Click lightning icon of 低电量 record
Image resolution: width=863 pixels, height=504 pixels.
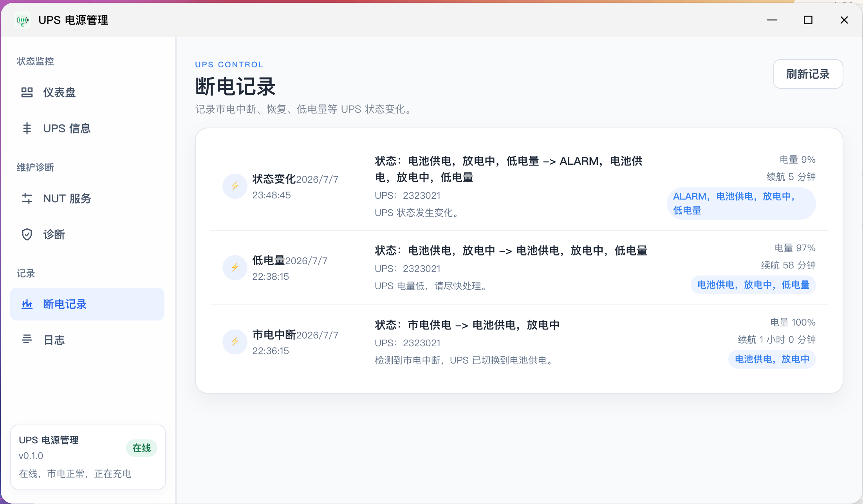pos(235,267)
